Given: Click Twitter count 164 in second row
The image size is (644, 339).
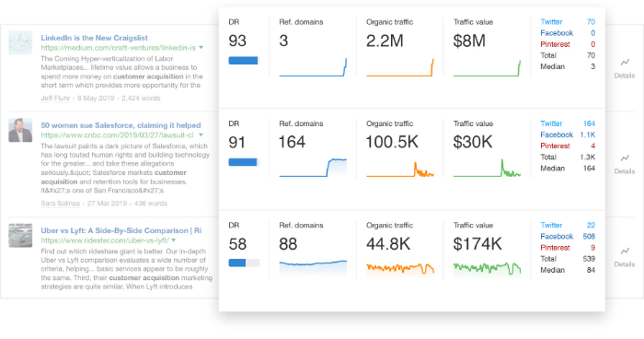Looking at the screenshot, I should [589, 123].
